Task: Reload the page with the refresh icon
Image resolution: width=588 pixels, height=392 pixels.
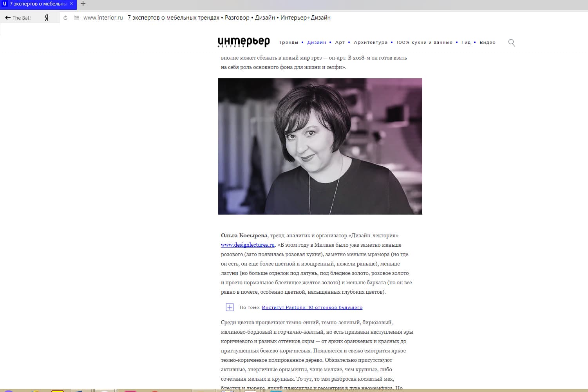Action: point(65,18)
